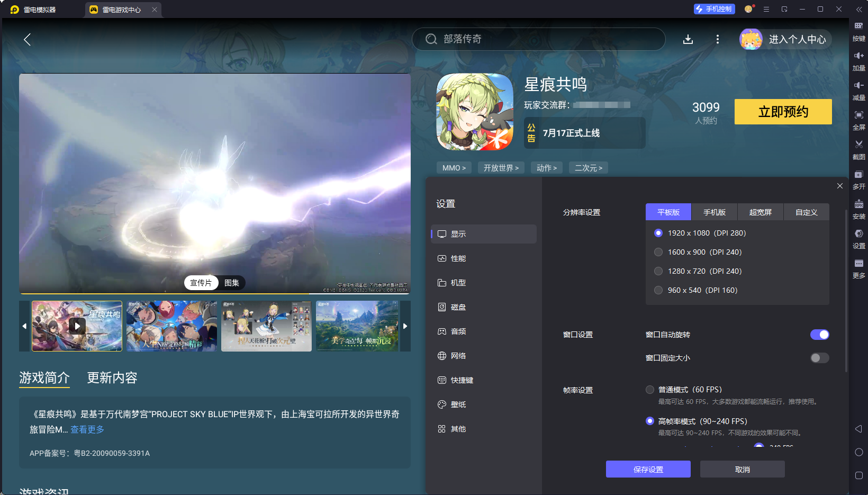Open the 机型 settings section

coord(484,283)
